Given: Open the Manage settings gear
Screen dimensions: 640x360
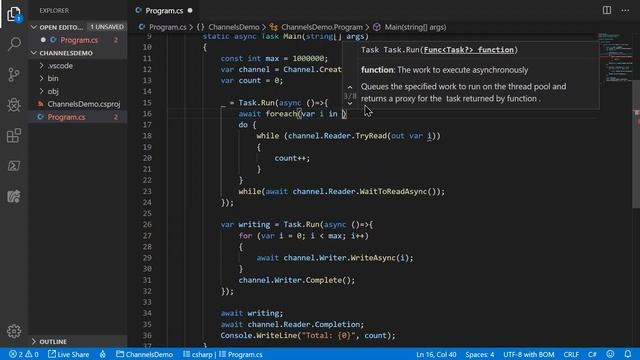Looking at the screenshot, I should 14,331.
